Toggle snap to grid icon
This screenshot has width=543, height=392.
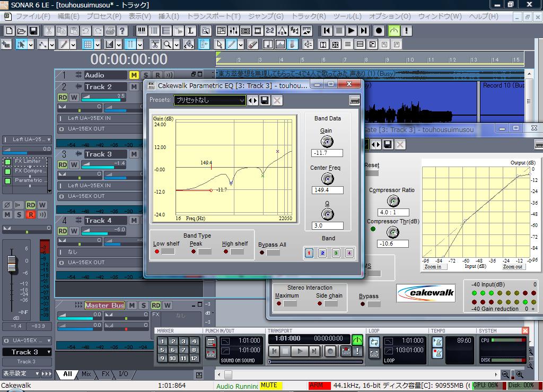pyautogui.click(x=87, y=45)
